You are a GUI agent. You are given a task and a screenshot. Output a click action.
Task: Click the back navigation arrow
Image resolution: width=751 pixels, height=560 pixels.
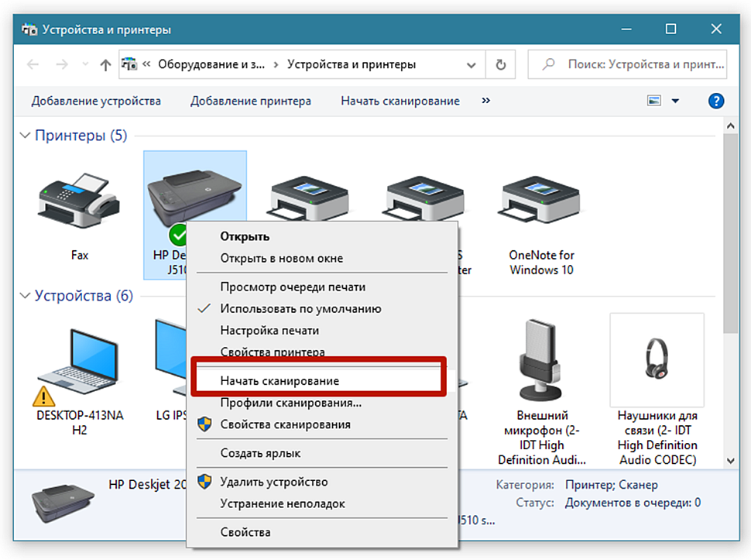33,64
